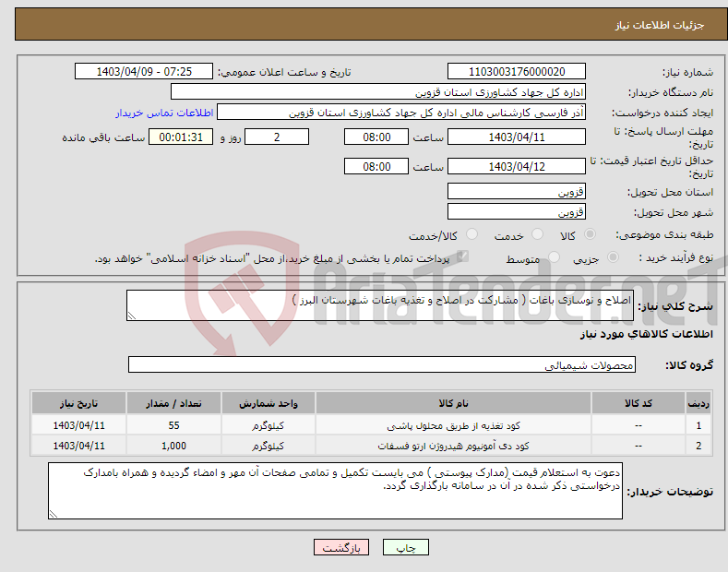Click the کد کالا column header

tap(638, 403)
